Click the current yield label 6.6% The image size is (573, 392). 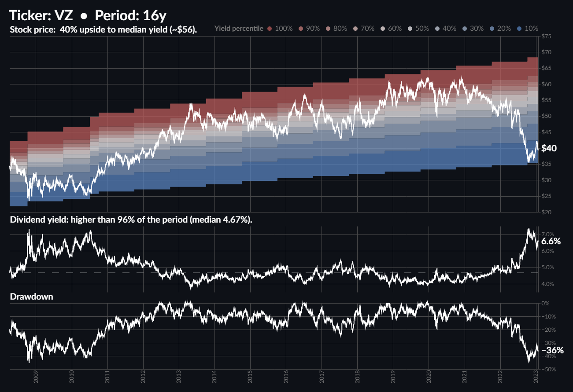[551, 242]
